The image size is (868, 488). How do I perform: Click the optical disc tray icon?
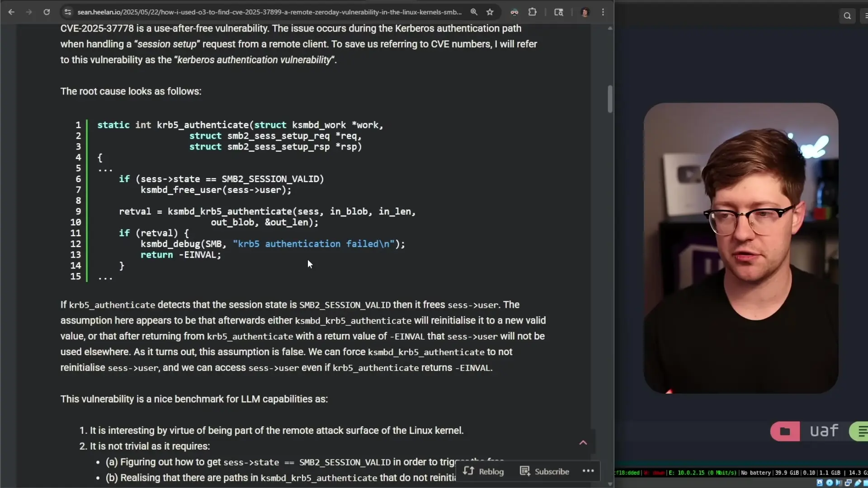coord(829,483)
